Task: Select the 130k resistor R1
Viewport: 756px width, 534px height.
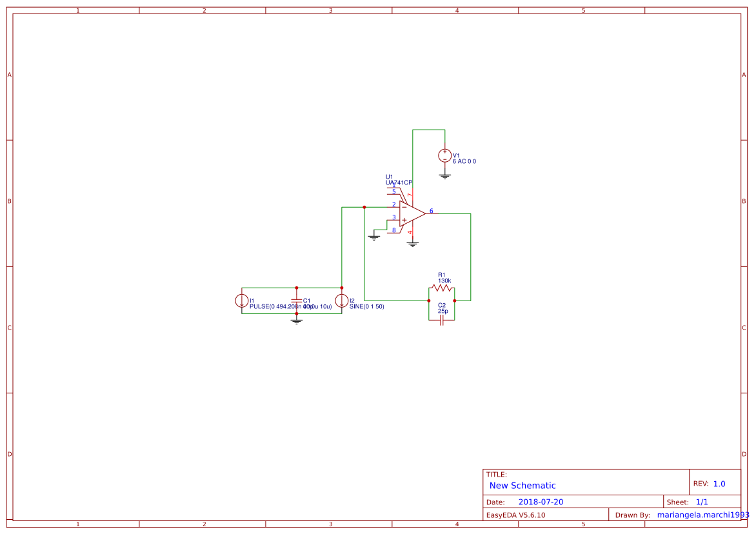Action: pyautogui.click(x=443, y=286)
